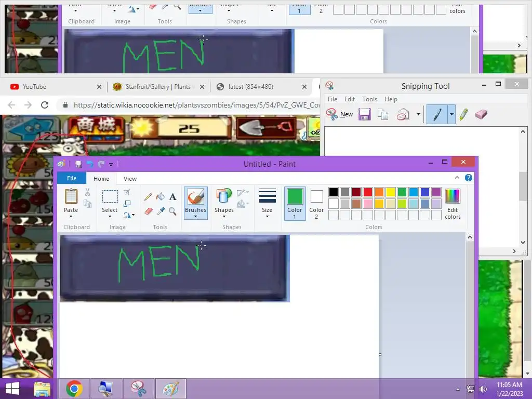Screen dimensions: 532x399
Task: Select the Magnifier tool in Paint
Action: [172, 211]
